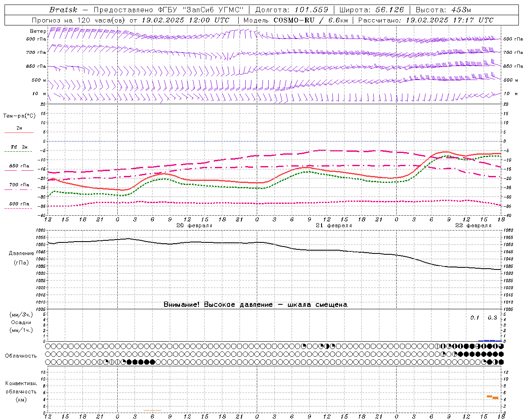The image size is (525, 420).
Task: Click the precipitation amount "0.3"
Action: pos(492,317)
